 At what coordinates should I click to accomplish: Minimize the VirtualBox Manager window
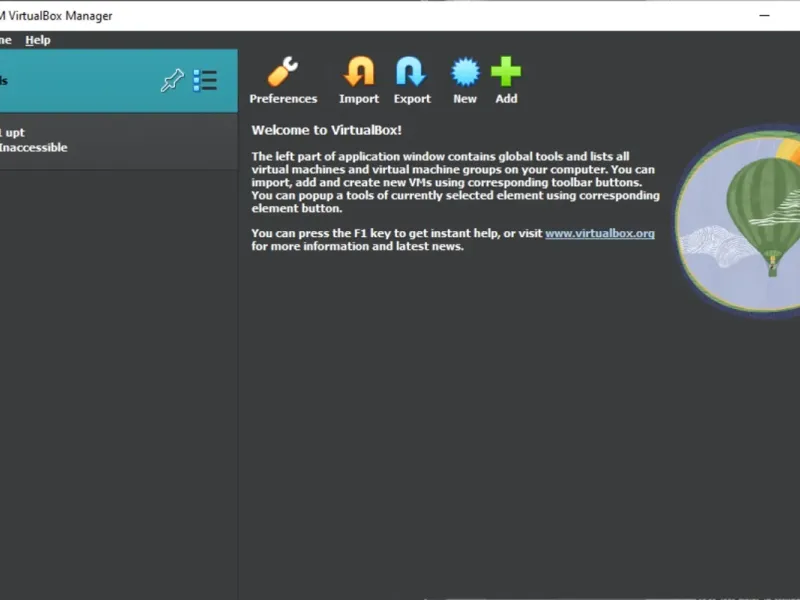click(764, 15)
